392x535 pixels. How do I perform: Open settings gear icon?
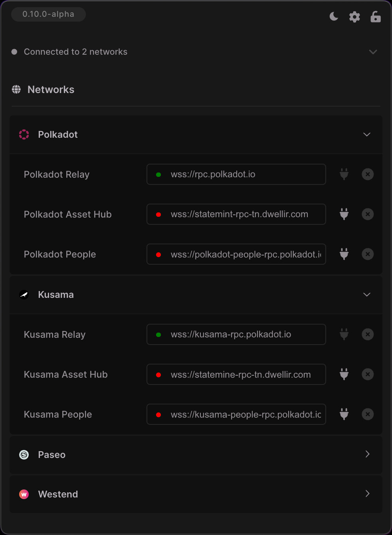coord(354,17)
